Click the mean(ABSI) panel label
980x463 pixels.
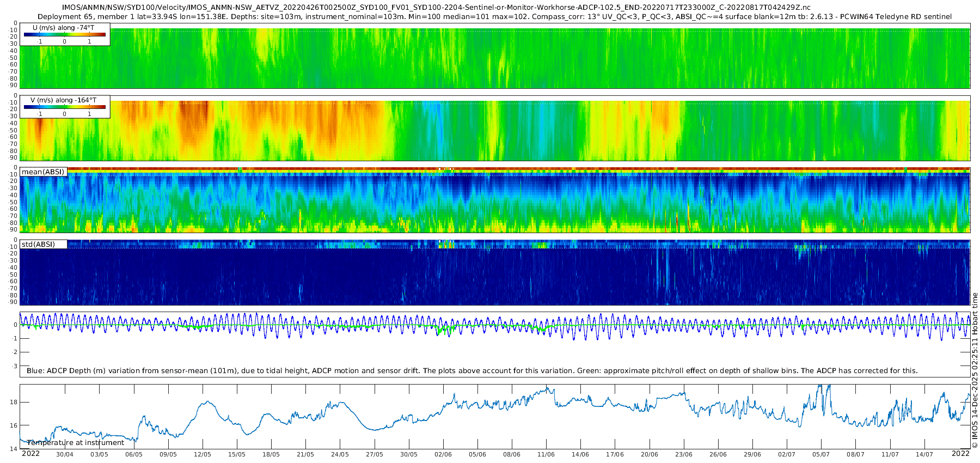coord(43,172)
